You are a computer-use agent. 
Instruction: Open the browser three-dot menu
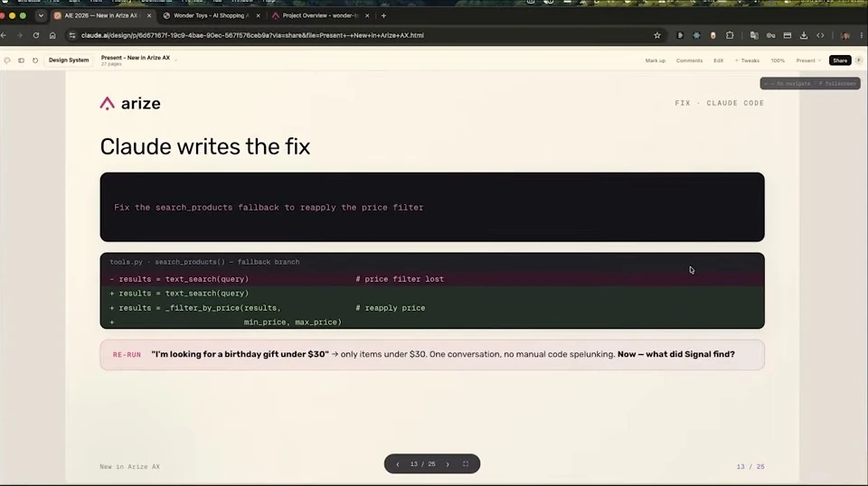pos(862,35)
